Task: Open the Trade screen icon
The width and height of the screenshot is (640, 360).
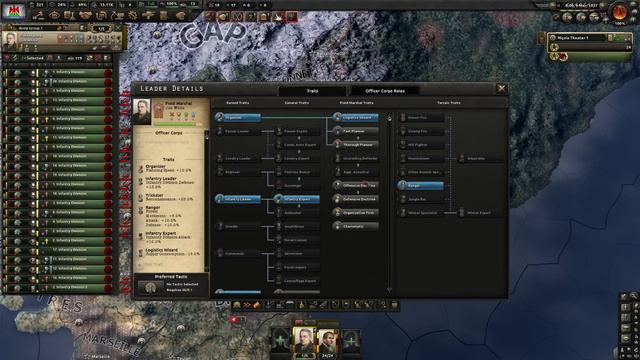Action: [101, 16]
